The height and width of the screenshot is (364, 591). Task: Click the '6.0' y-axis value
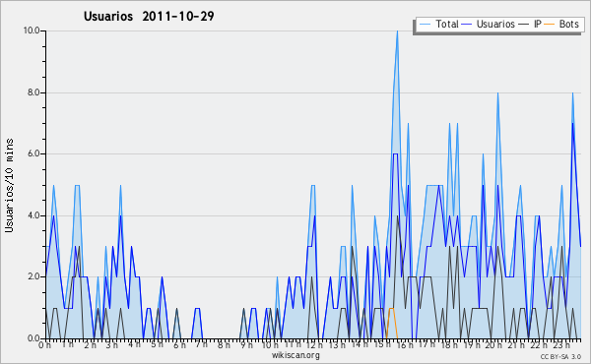(x=33, y=153)
